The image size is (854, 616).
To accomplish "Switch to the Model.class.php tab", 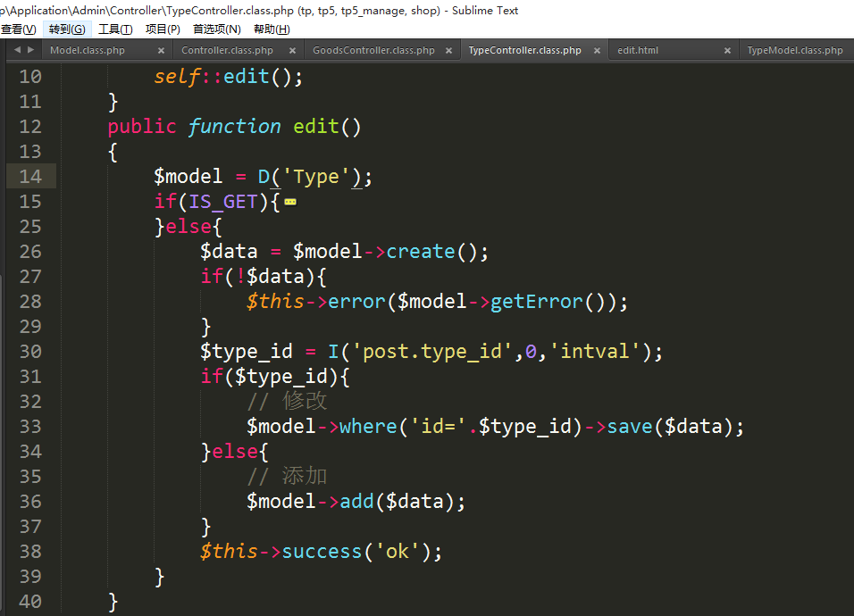I will [88, 51].
